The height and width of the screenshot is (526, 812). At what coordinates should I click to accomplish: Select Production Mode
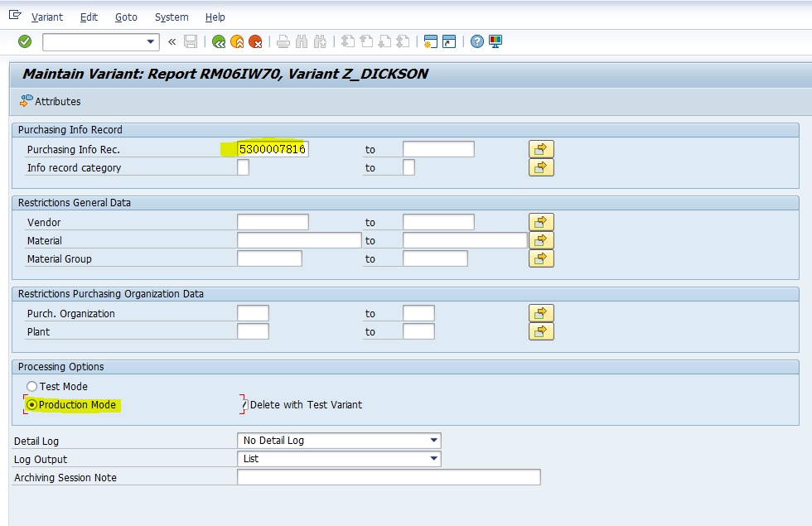(31, 404)
